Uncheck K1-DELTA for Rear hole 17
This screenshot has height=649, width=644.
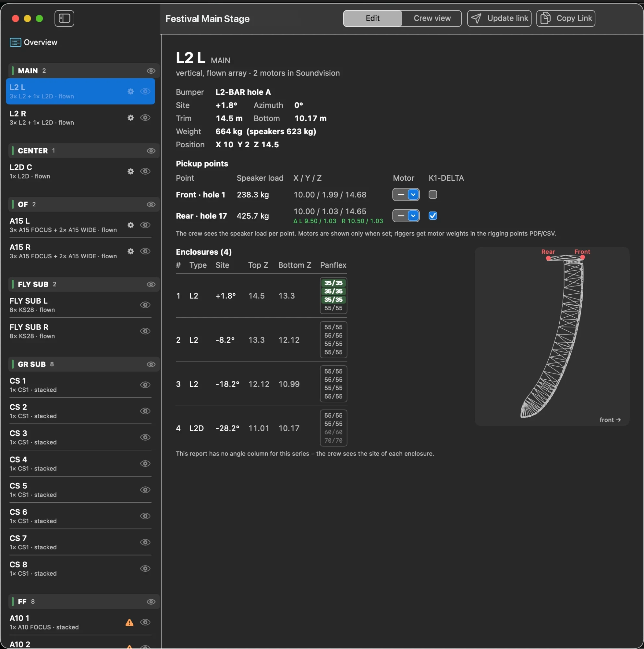pyautogui.click(x=433, y=216)
